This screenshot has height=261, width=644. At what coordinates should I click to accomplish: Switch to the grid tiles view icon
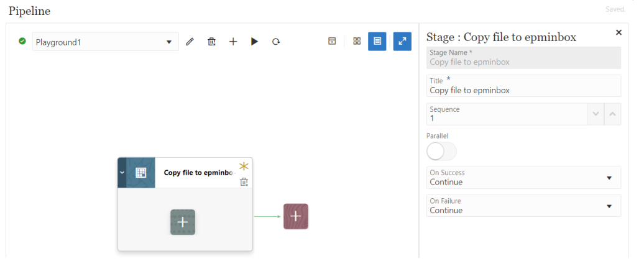(x=357, y=41)
